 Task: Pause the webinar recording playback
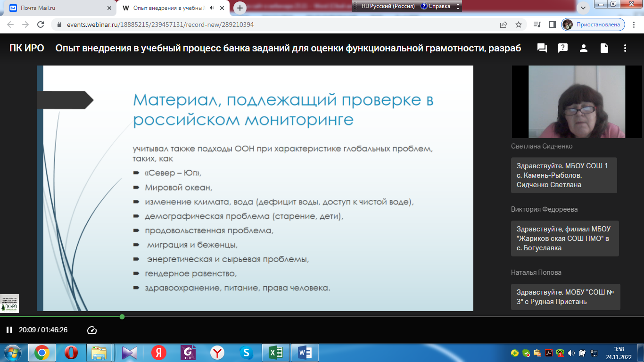9,330
